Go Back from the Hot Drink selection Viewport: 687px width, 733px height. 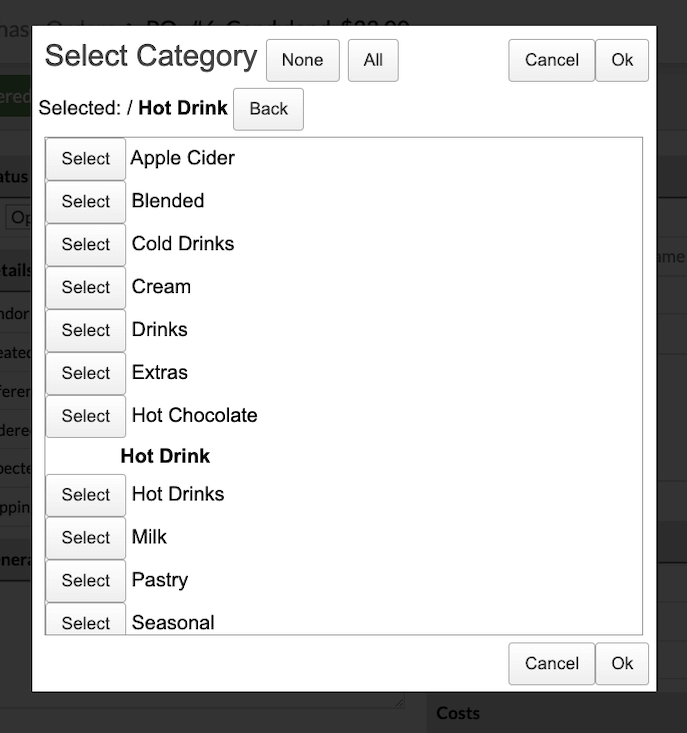tap(268, 109)
